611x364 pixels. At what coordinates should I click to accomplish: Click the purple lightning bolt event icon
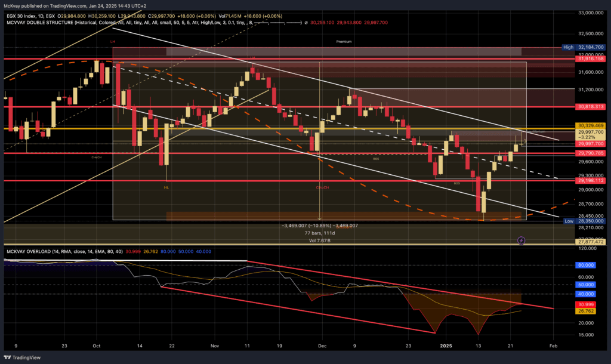(521, 240)
